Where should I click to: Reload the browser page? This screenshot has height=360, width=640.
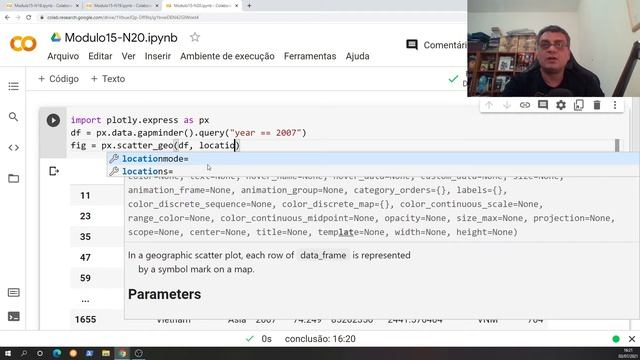click(x=29, y=18)
